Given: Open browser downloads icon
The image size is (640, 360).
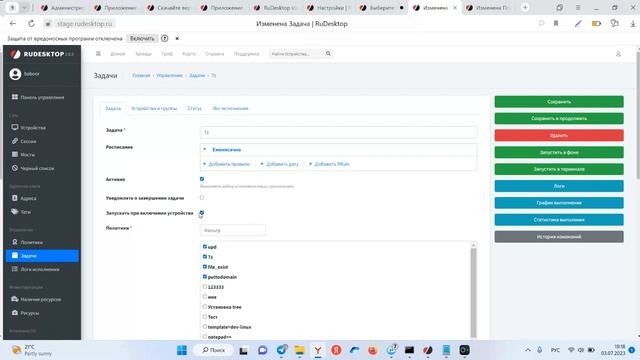Looking at the screenshot, I should pyautogui.click(x=633, y=24).
